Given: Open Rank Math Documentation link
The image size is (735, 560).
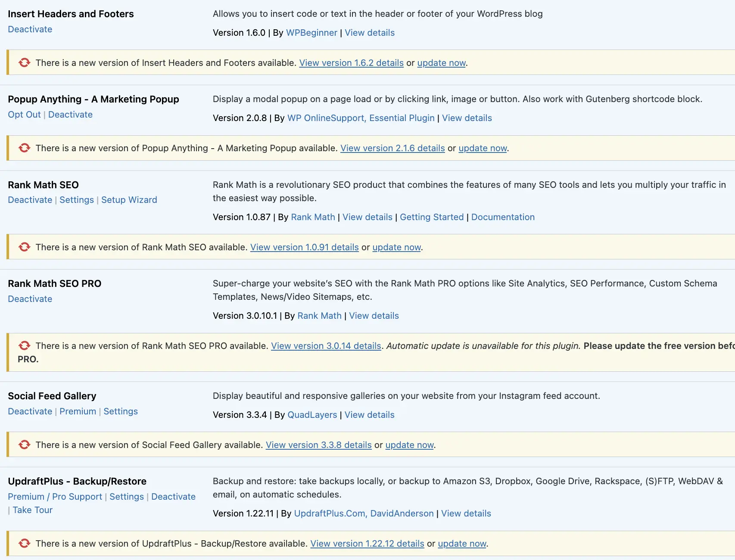Looking at the screenshot, I should coord(502,217).
